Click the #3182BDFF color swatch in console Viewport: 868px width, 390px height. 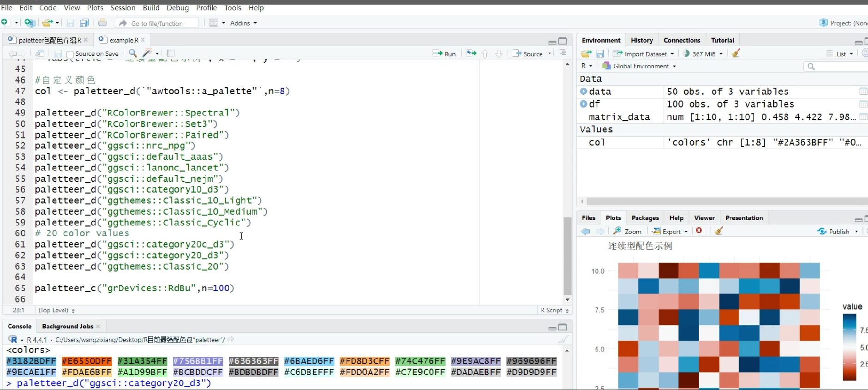tap(31, 361)
